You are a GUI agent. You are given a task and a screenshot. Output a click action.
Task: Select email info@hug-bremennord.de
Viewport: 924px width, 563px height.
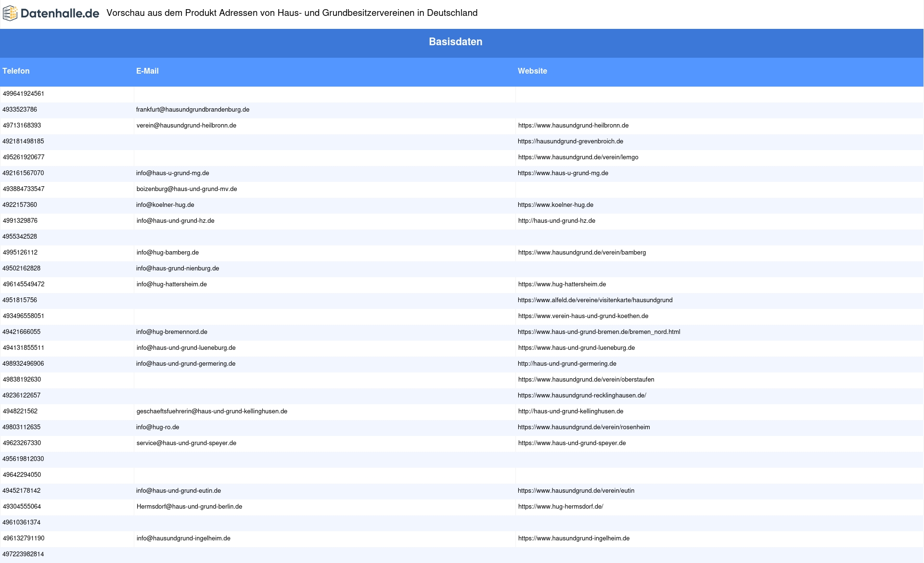click(x=172, y=332)
